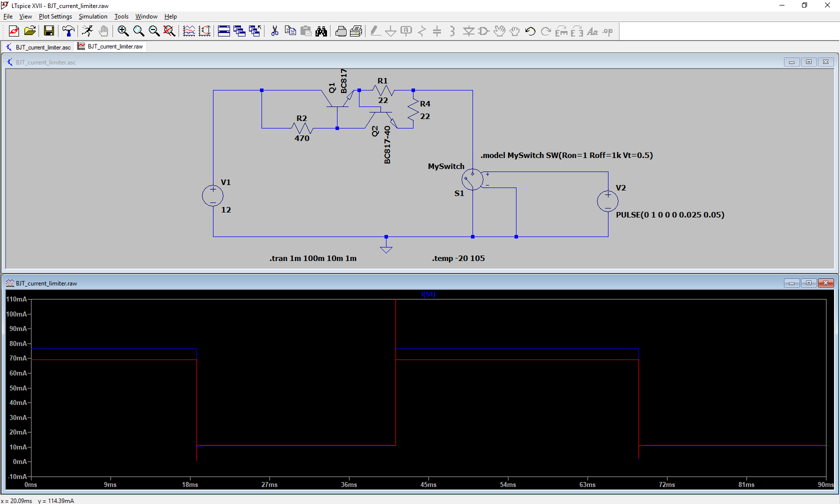Switch to BJT_current_limiter.raw tab
The height and width of the screenshot is (504, 840).
[110, 46]
